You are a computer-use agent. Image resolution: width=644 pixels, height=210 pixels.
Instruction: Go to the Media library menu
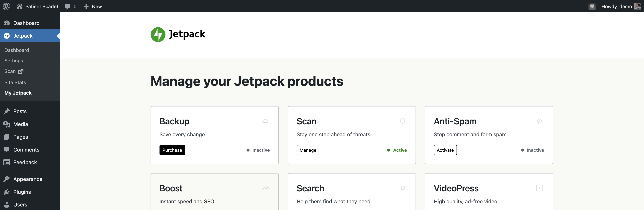coord(30,124)
